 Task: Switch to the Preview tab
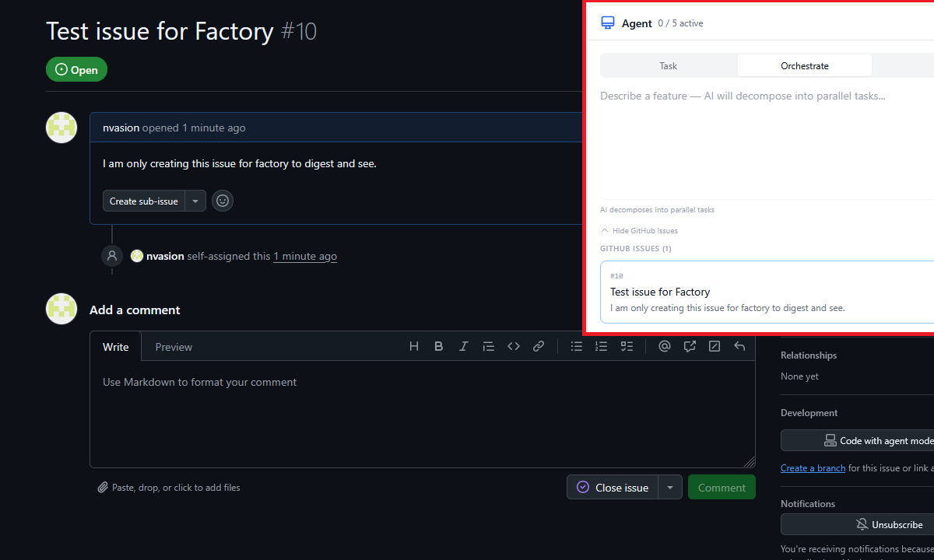174,347
